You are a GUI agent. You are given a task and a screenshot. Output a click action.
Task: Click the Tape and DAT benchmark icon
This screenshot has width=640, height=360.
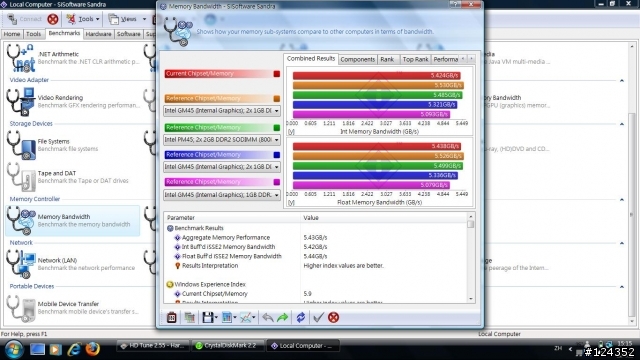21,177
